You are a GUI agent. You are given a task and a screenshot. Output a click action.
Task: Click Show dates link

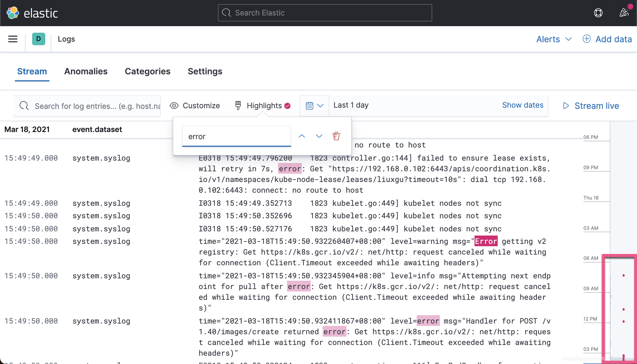pos(522,105)
